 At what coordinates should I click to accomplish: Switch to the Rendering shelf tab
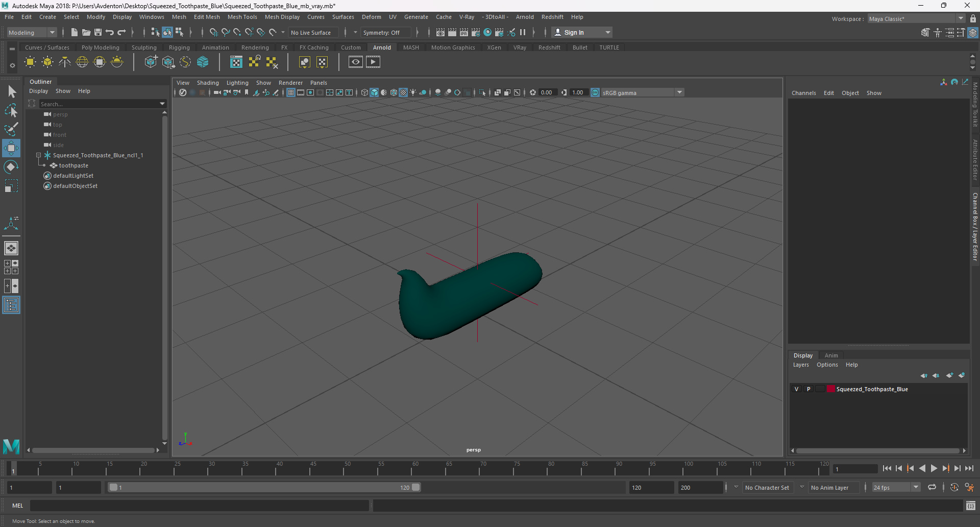(x=255, y=47)
